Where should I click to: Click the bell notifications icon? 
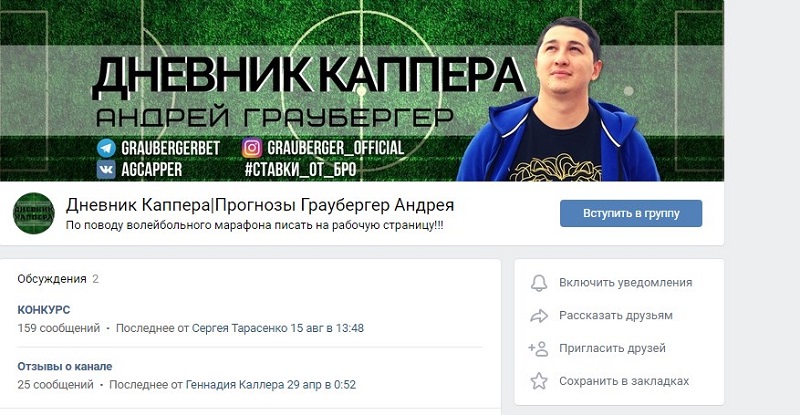[539, 283]
